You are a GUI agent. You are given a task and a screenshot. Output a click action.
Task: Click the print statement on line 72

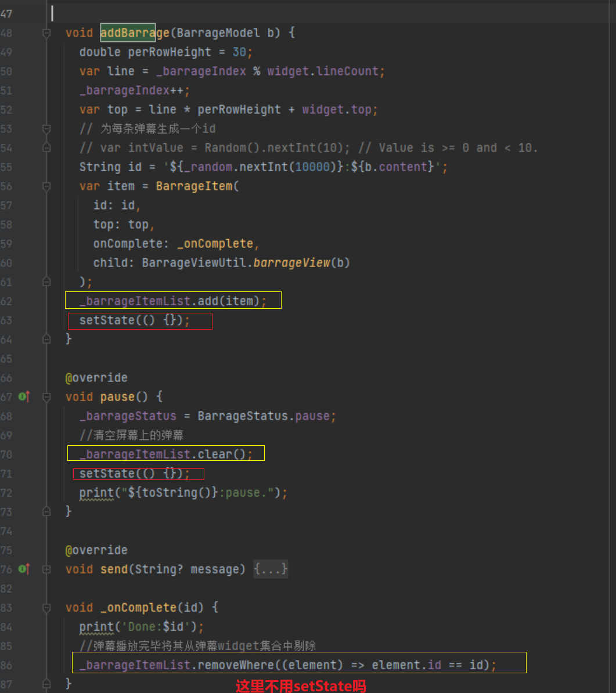click(x=183, y=492)
